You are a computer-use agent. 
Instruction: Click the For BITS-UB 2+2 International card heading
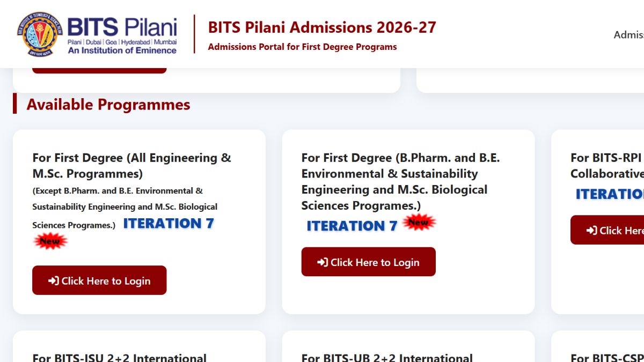pos(387,357)
